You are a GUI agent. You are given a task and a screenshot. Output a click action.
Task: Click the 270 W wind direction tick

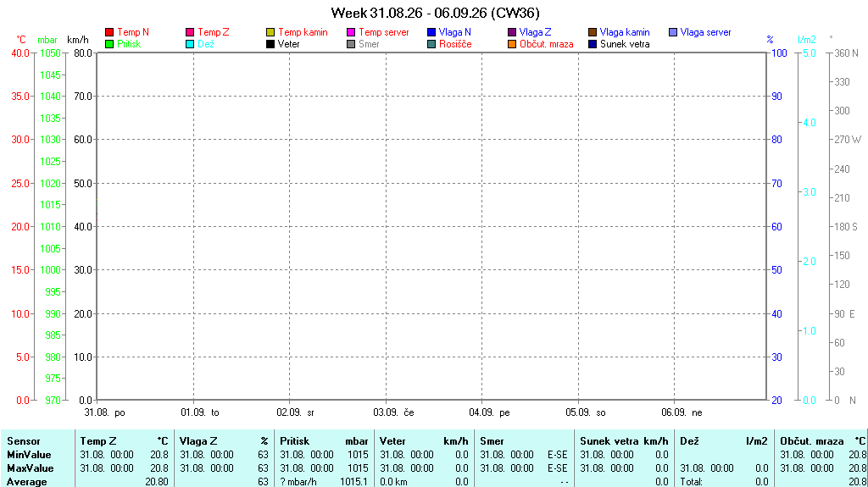848,140
